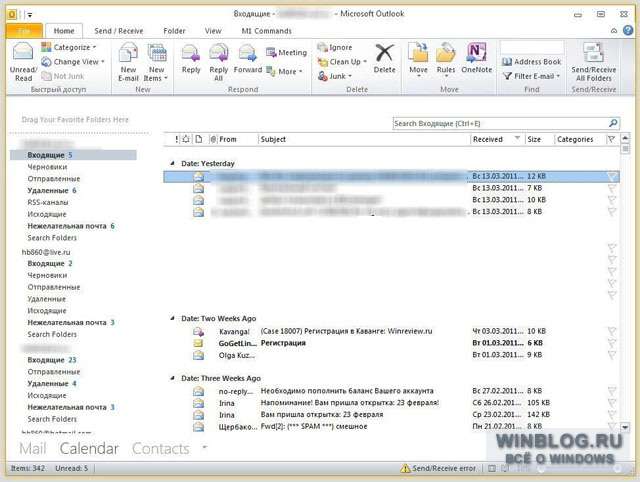640x482 pixels.
Task: Open the Junk options menu
Action: (334, 76)
